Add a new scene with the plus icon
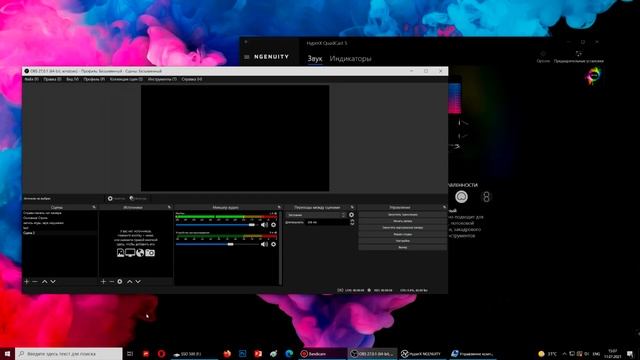Image resolution: width=640 pixels, height=360 pixels. click(27, 282)
